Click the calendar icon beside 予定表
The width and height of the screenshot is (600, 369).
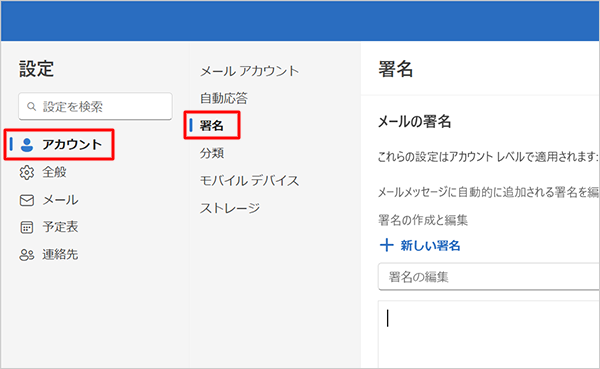27,227
